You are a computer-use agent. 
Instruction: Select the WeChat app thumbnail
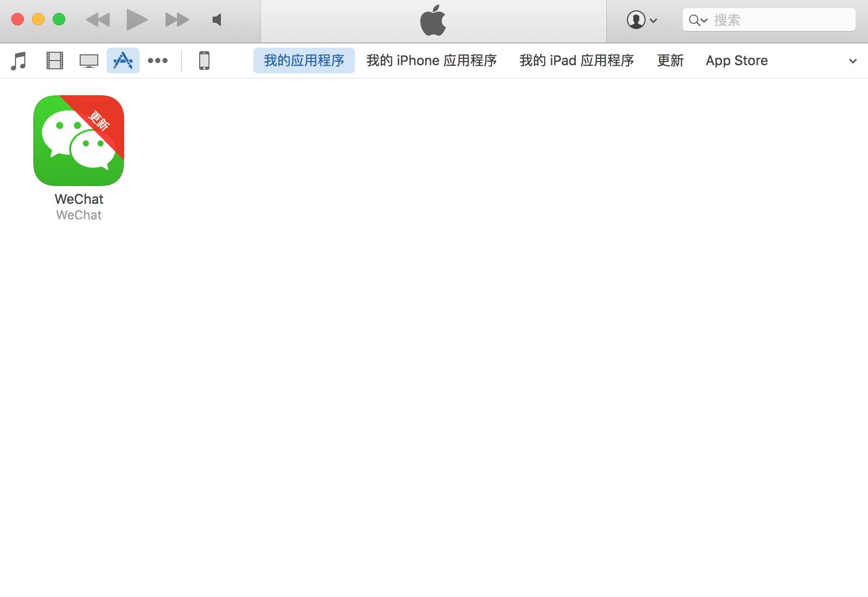coord(79,140)
